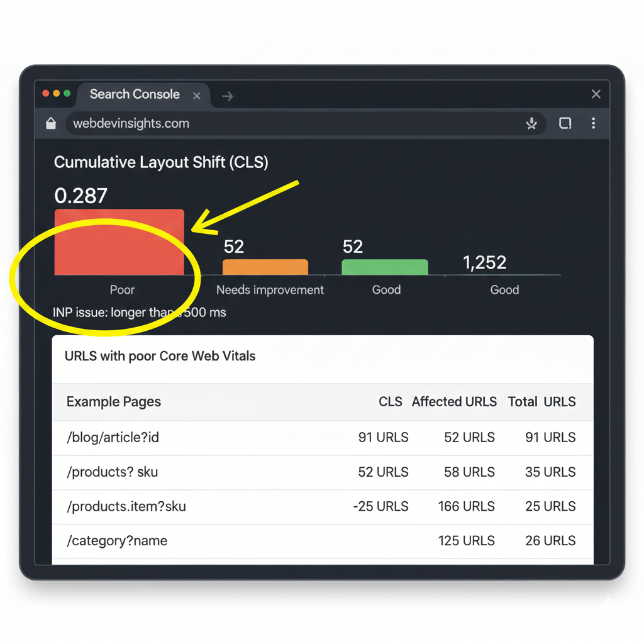The height and width of the screenshot is (644, 644).
Task: Click the green maximize traffic light
Action: point(67,93)
